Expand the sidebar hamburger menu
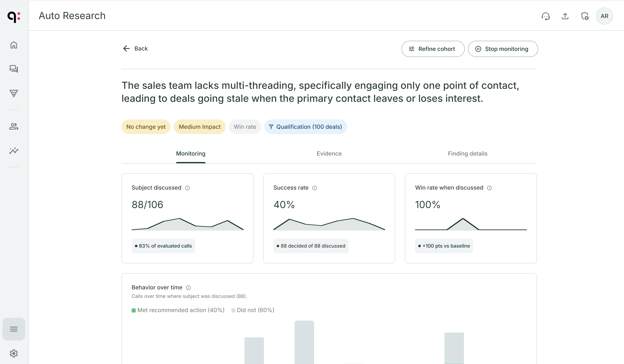The width and height of the screenshot is (624, 364). click(x=14, y=329)
